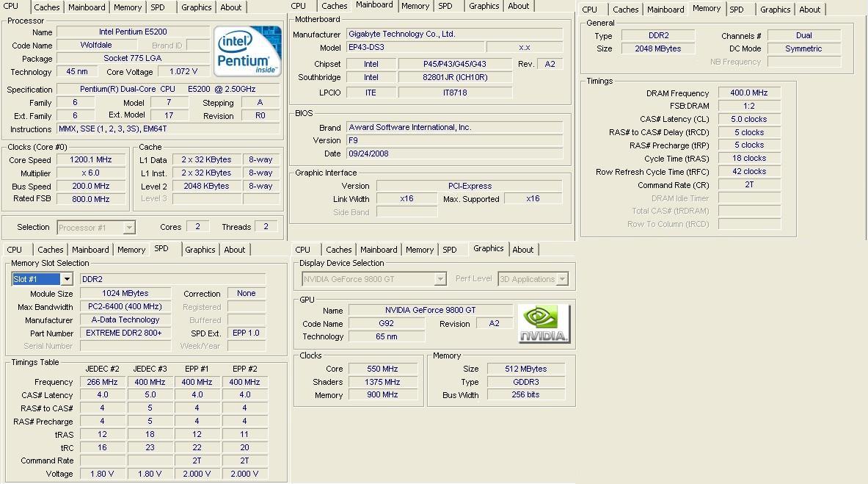Open About tab above Display Device Selection
The width and height of the screenshot is (868, 484).
(x=522, y=250)
